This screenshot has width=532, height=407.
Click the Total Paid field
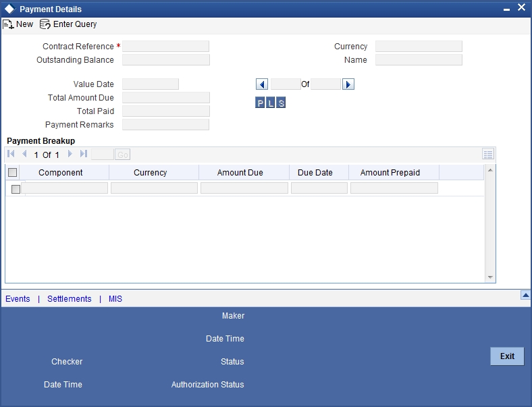pyautogui.click(x=166, y=111)
